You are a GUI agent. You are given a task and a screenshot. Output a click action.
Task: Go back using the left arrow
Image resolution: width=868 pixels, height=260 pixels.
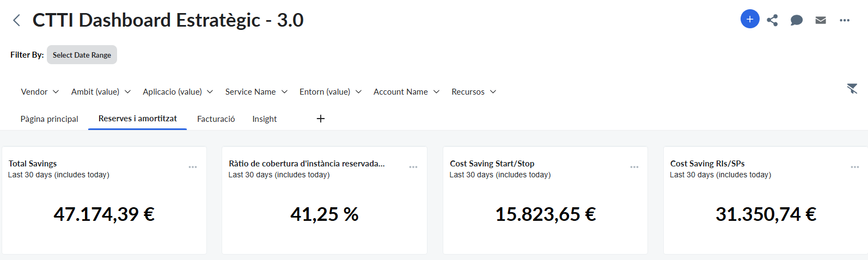click(16, 20)
